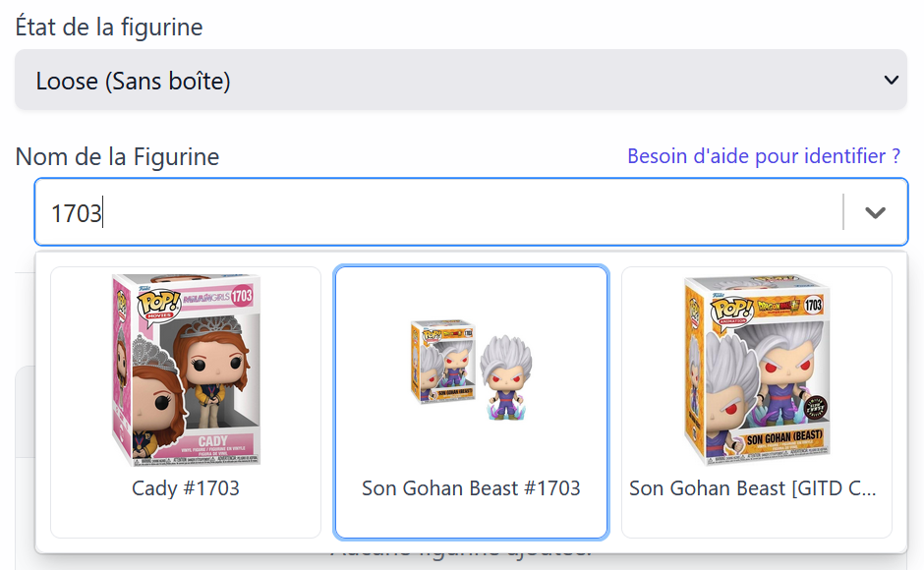Click the Nom de la Figurine label
The image size is (924, 570).
pyautogui.click(x=117, y=156)
